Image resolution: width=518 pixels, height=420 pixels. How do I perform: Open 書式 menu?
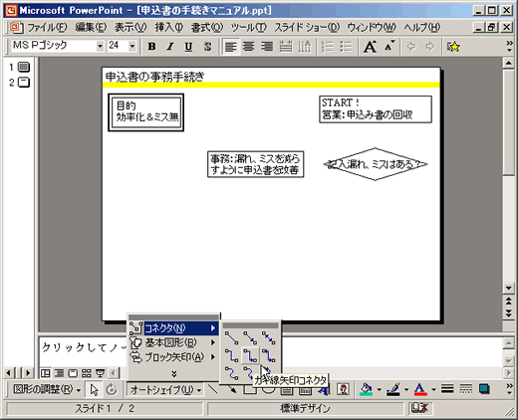click(x=207, y=27)
